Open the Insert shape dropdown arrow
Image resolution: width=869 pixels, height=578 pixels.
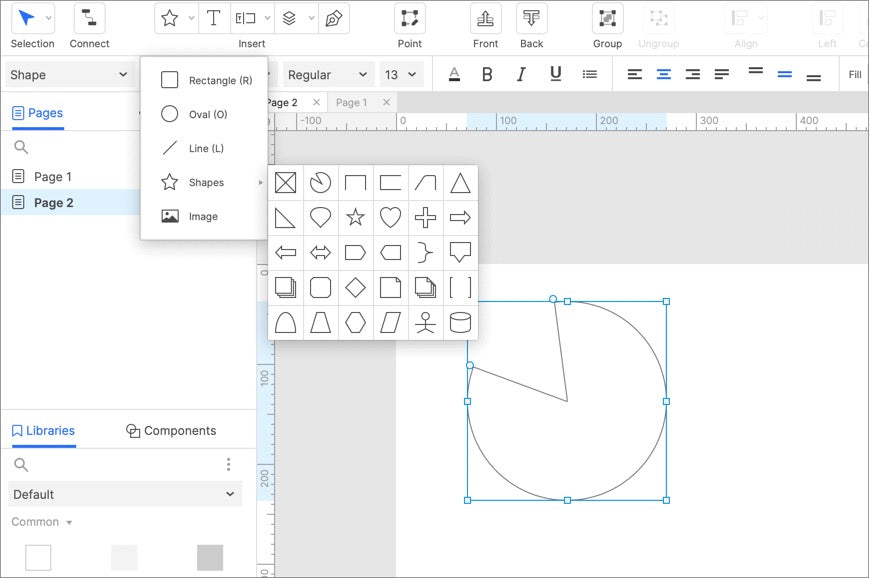(191, 18)
